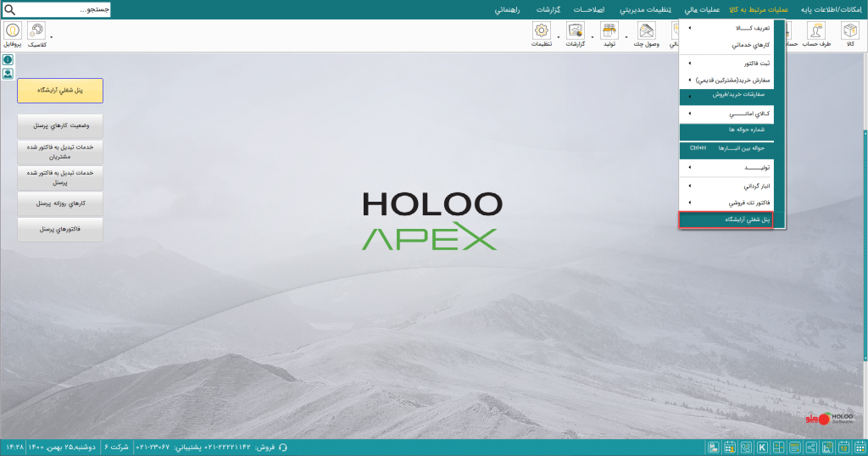The height and width of the screenshot is (456, 868).
Task: Select پنل شغلی آرایشگاه menu entry
Action: click(726, 220)
